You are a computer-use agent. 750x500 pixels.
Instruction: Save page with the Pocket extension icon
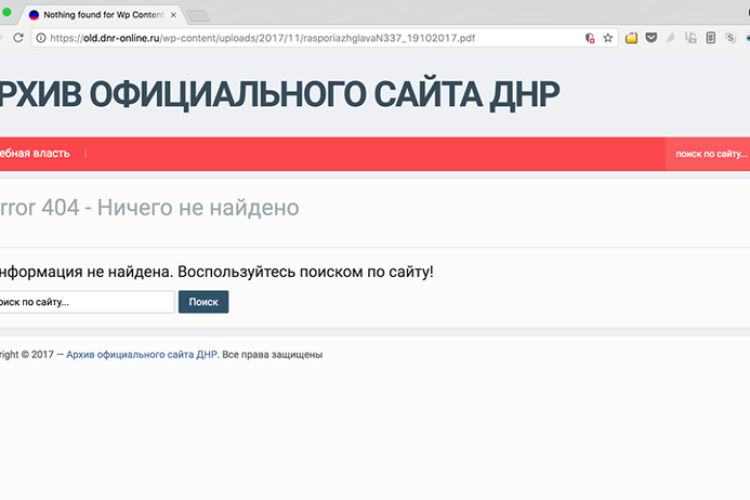click(x=651, y=37)
